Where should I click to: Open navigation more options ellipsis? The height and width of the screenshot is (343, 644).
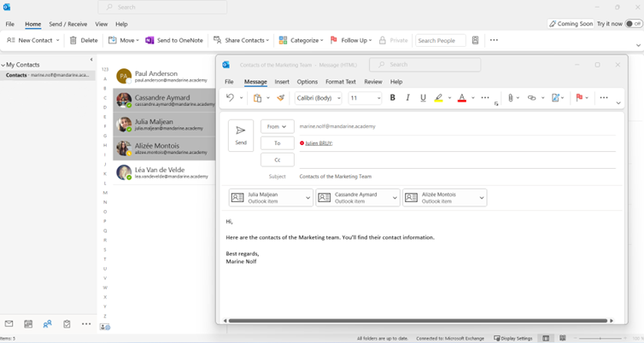point(86,323)
